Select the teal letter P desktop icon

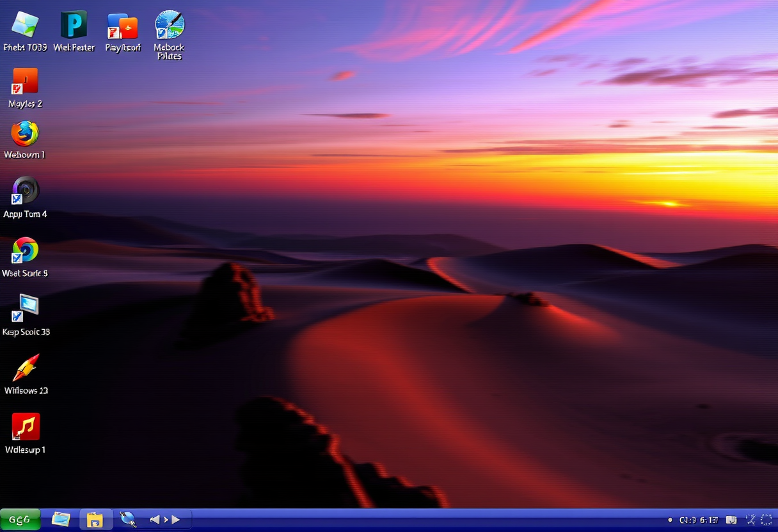pyautogui.click(x=74, y=25)
